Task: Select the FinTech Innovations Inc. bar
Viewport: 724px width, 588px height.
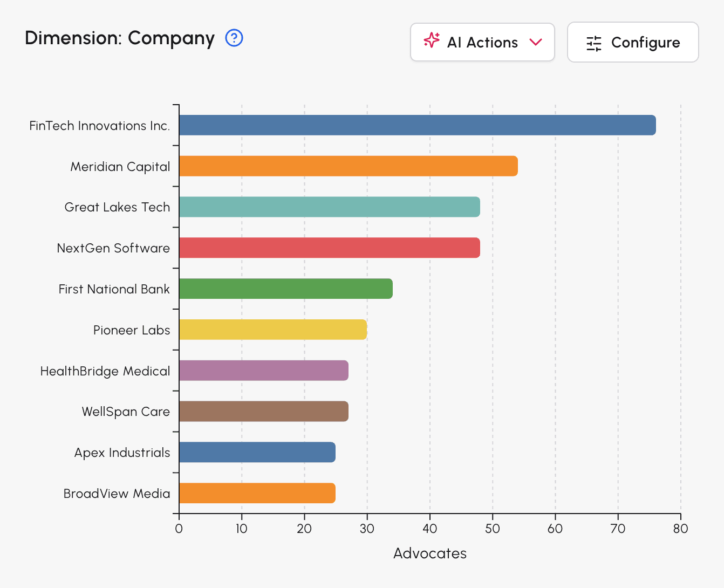Action: point(418,125)
